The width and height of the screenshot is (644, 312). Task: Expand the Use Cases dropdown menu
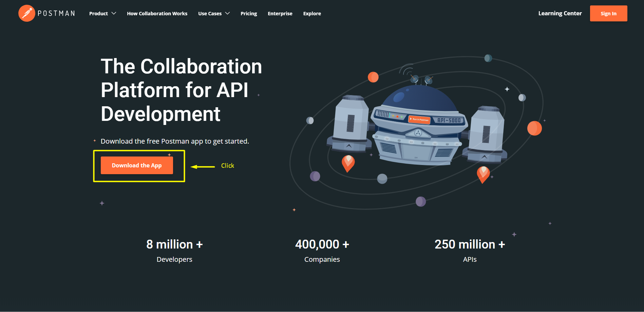[214, 14]
